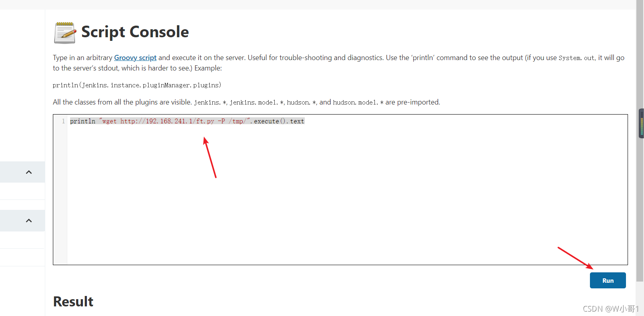Click the Script Console notepad icon
The width and height of the screenshot is (644, 316).
(65, 32)
